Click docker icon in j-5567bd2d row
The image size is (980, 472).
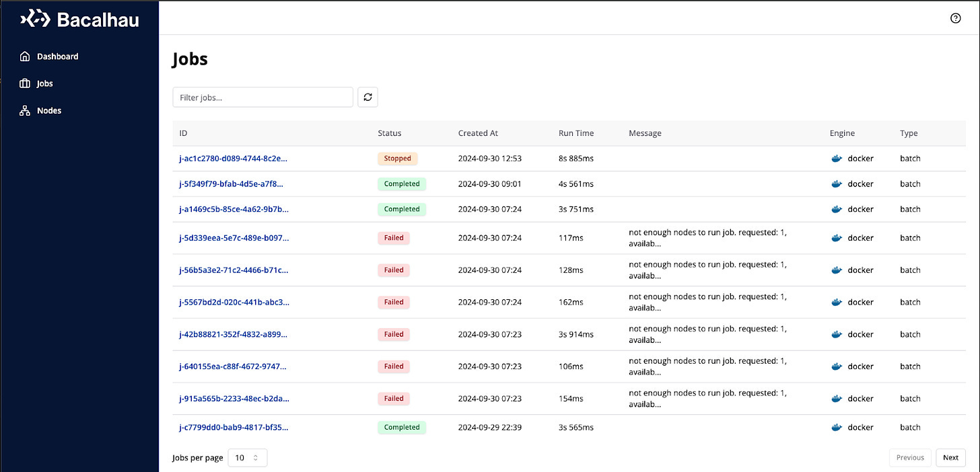837,303
